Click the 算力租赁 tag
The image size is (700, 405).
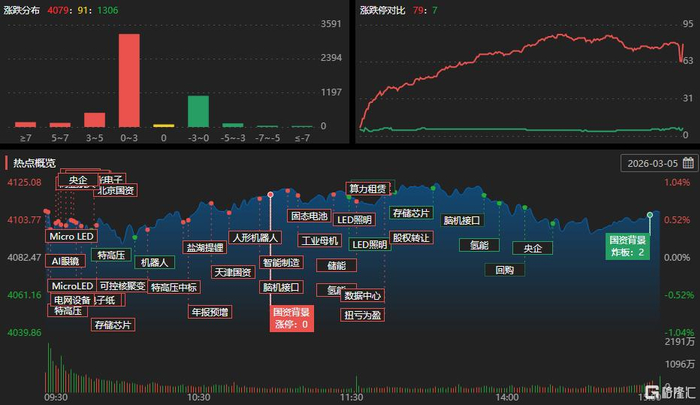click(368, 188)
